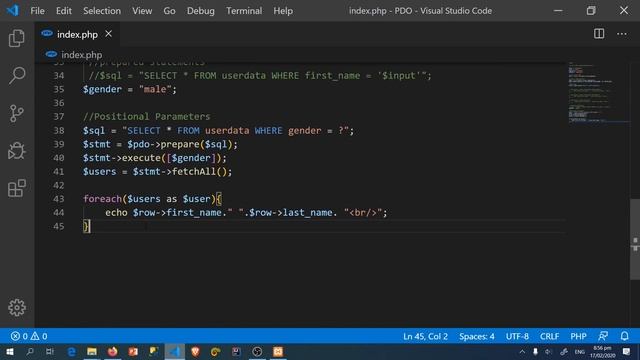Open Windows Action Center icon
This screenshot has height=360, width=640.
point(627,351)
